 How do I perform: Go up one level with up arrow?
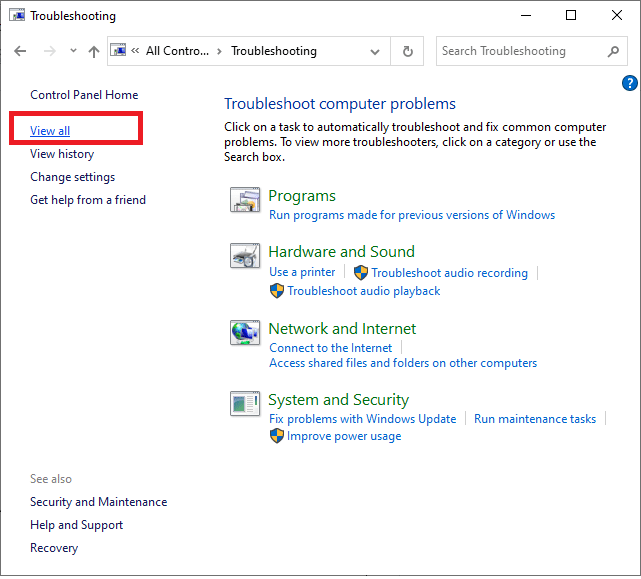(94, 51)
